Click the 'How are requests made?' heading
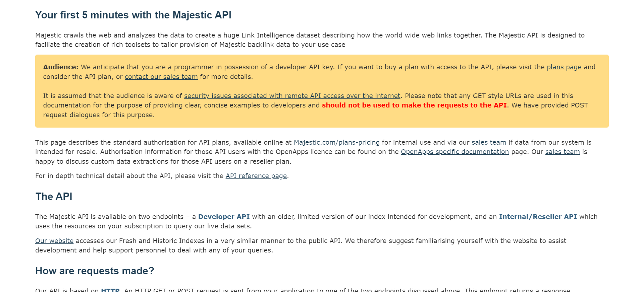The image size is (644, 292). tap(95, 271)
